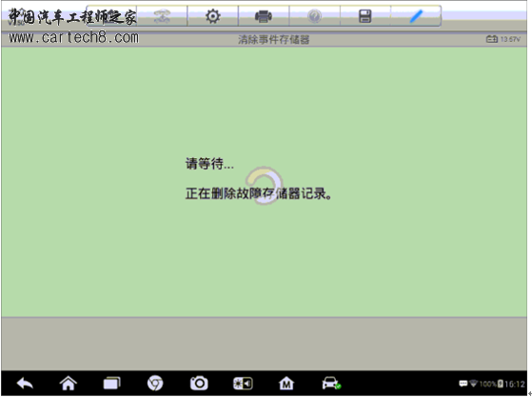The width and height of the screenshot is (532, 397).
Task: Open the help question mark icon
Action: [x=314, y=16]
